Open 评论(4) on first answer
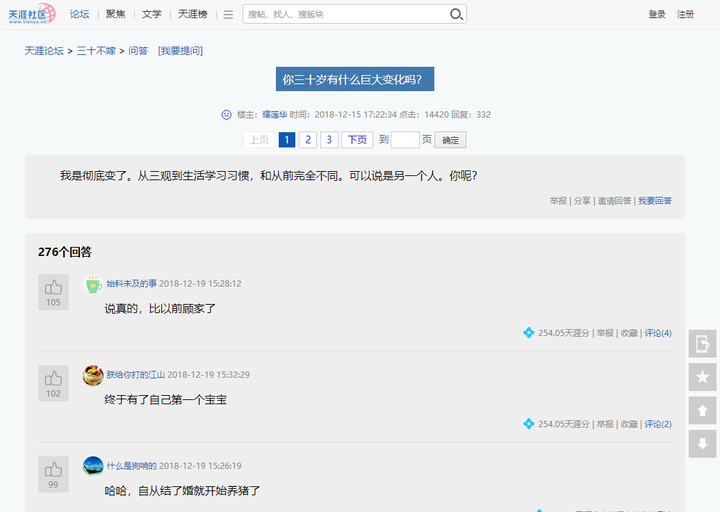This screenshot has height=512, width=720. (658, 333)
